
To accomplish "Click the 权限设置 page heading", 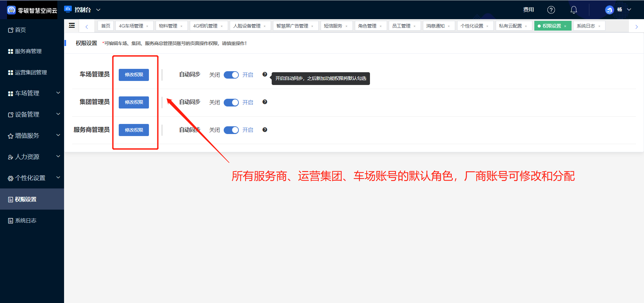I will 87,43.
